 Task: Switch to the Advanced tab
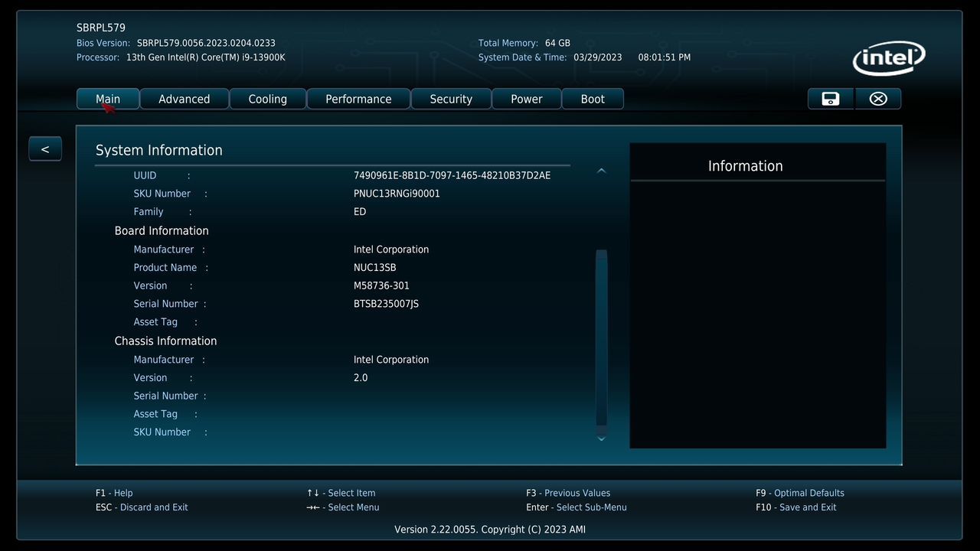(184, 98)
